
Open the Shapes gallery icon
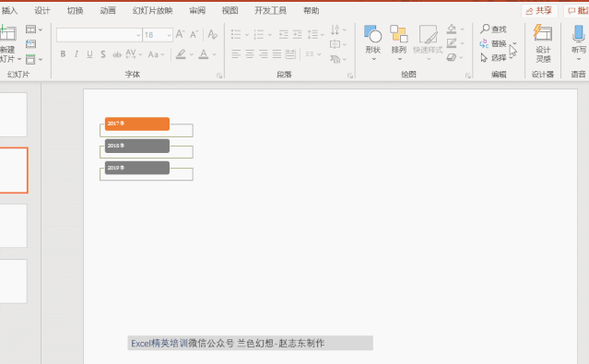[x=372, y=35]
